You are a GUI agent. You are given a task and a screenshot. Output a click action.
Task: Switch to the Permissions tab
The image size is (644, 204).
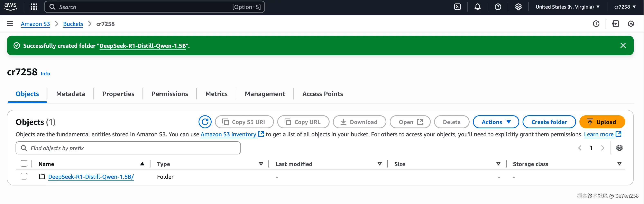tap(170, 94)
